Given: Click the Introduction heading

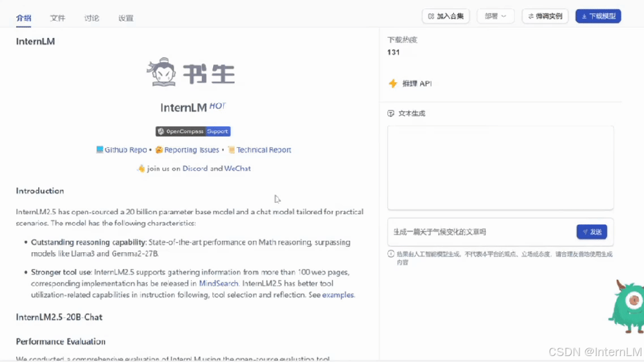Looking at the screenshot, I should click(40, 191).
